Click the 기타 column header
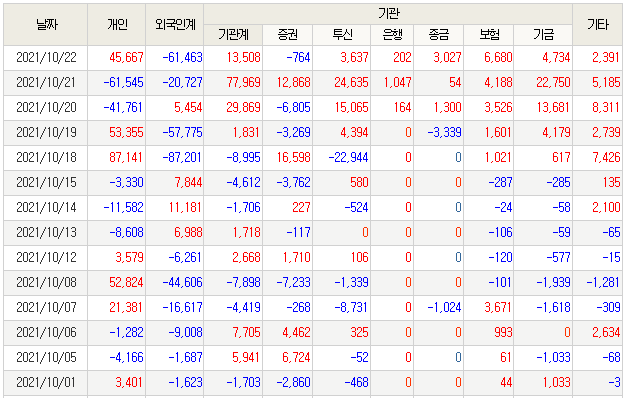 [598, 25]
